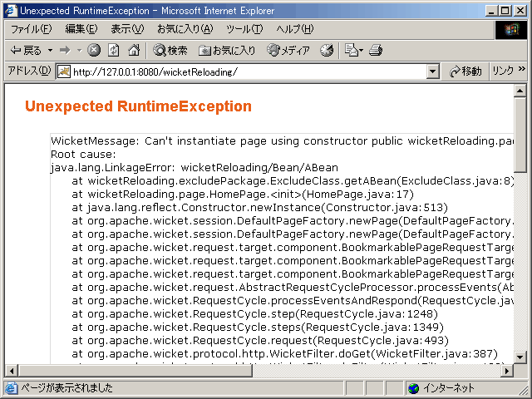
Task: Click the vertical scrollbar thumb
Action: pyautogui.click(x=520, y=135)
